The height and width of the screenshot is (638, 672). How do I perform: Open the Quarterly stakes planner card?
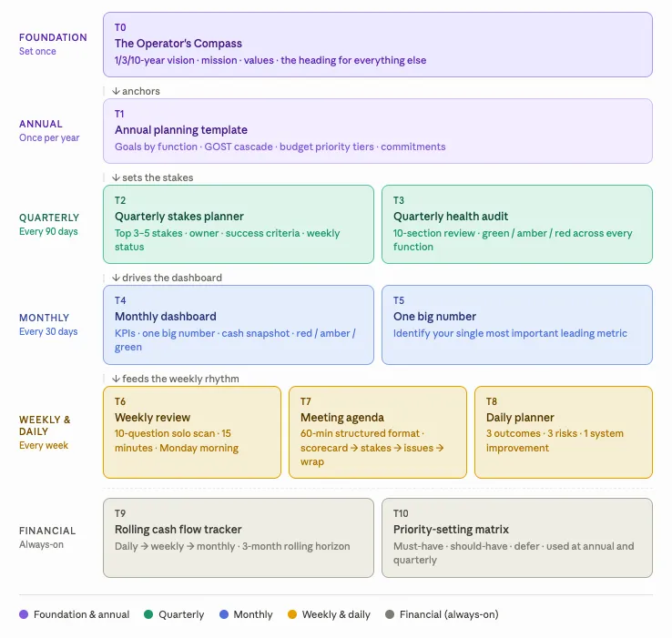coord(239,224)
